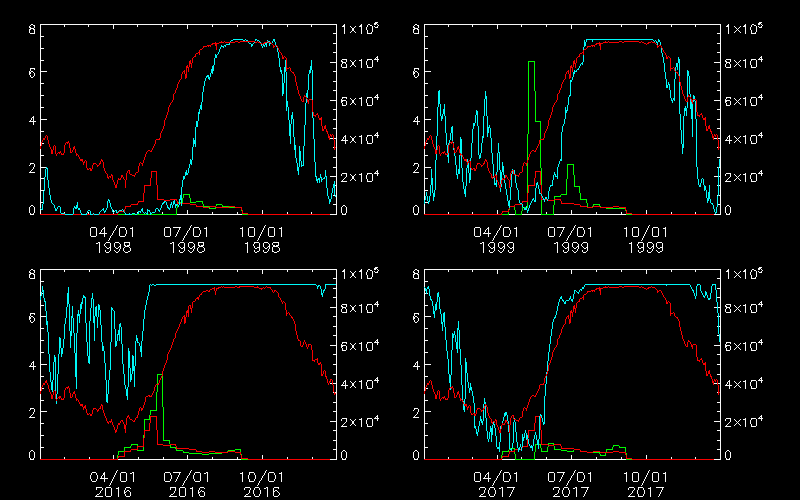Click the 07/01 1999 x-axis date label

[571, 238]
